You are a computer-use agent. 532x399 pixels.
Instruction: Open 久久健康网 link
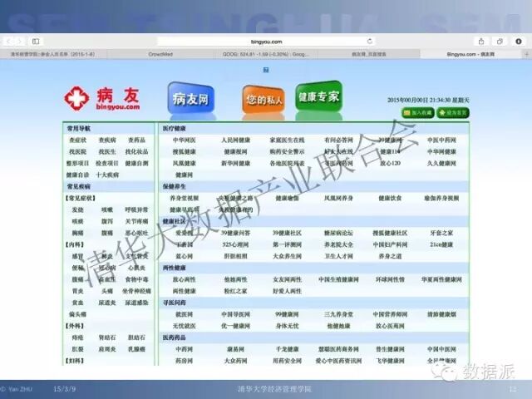pyautogui.click(x=441, y=163)
